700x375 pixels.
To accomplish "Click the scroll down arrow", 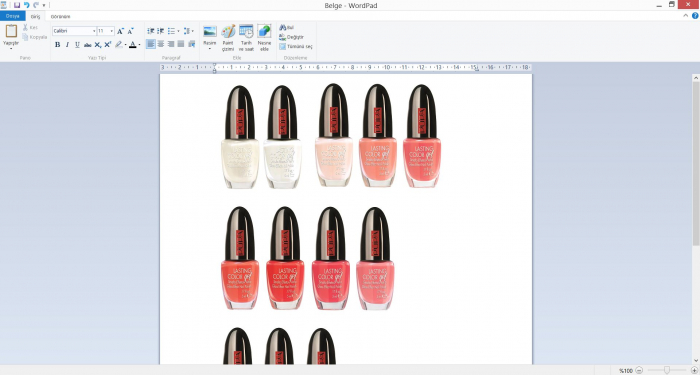I will coord(696,361).
